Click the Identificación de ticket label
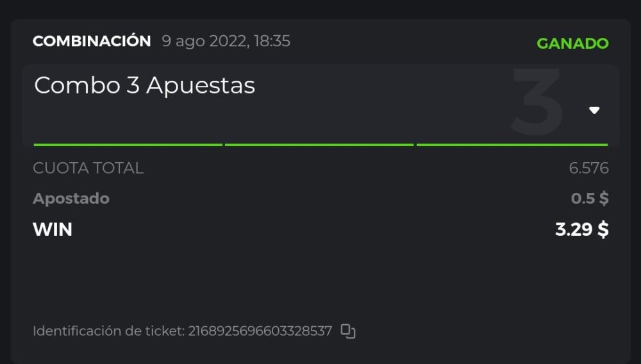The image size is (641, 364). [x=108, y=331]
